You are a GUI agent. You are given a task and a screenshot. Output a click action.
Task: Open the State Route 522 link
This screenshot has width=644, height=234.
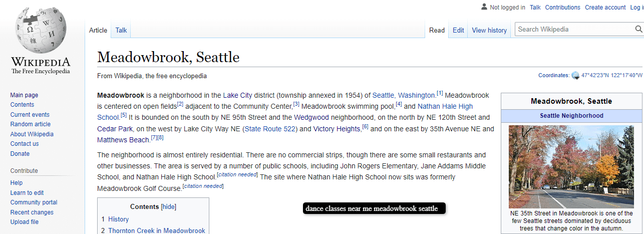pyautogui.click(x=270, y=129)
